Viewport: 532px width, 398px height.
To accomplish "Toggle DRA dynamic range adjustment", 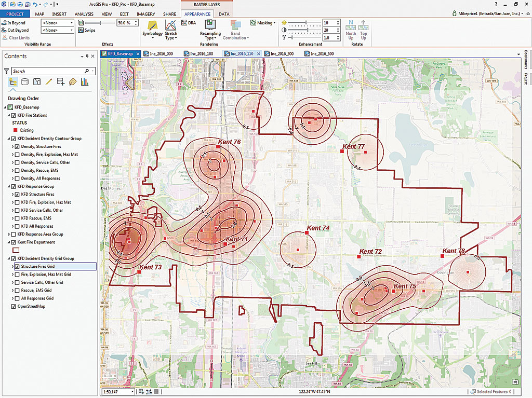I will point(189,23).
